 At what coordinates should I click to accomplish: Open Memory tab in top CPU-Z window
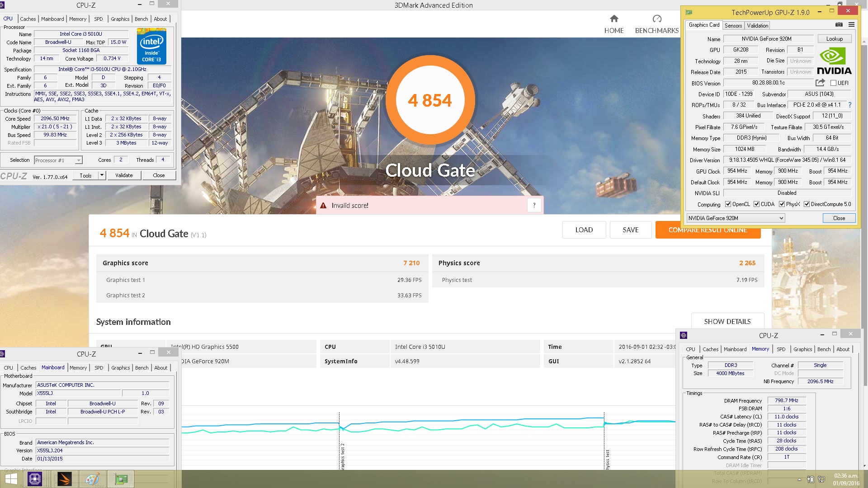(x=78, y=19)
